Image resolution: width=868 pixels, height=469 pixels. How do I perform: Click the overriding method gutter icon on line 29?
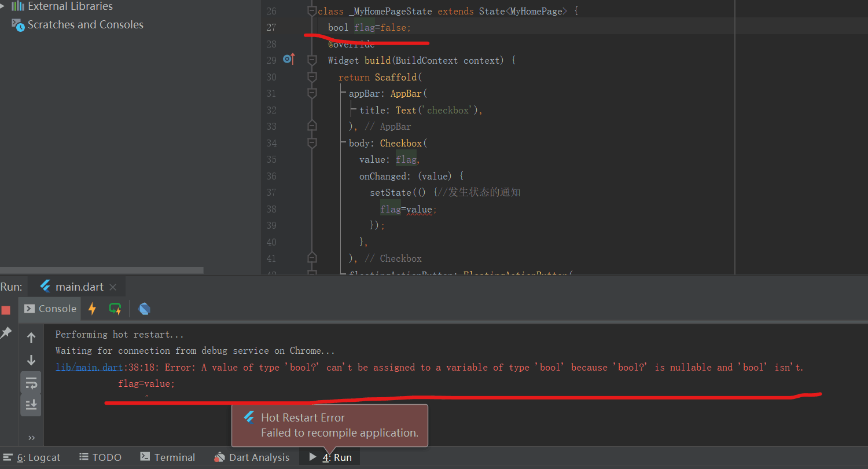(288, 59)
